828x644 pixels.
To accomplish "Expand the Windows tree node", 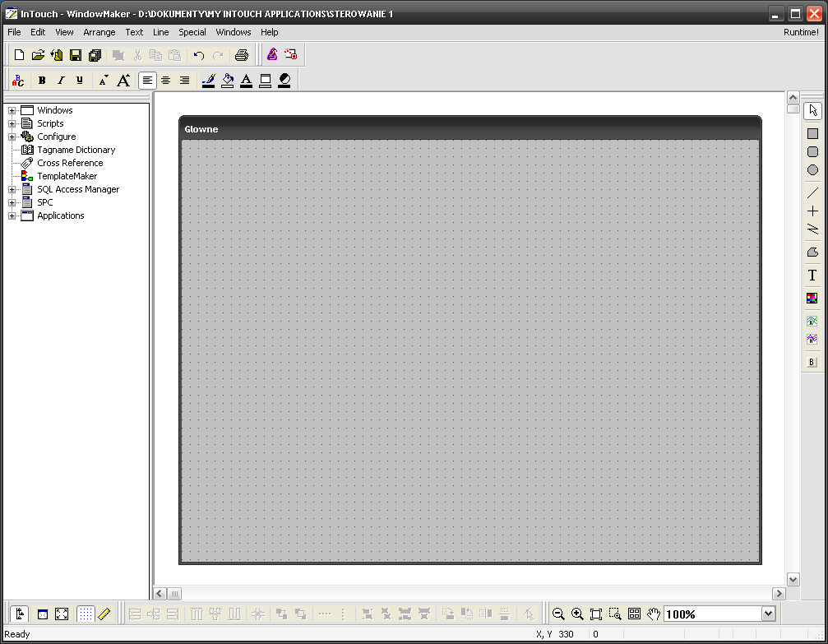I will click(x=12, y=110).
